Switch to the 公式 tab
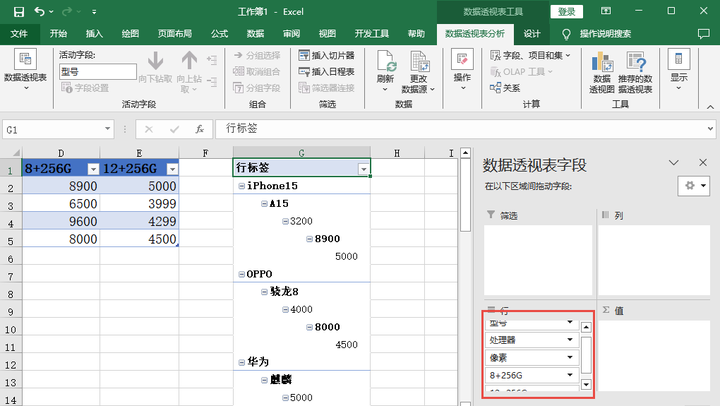 [x=219, y=34]
